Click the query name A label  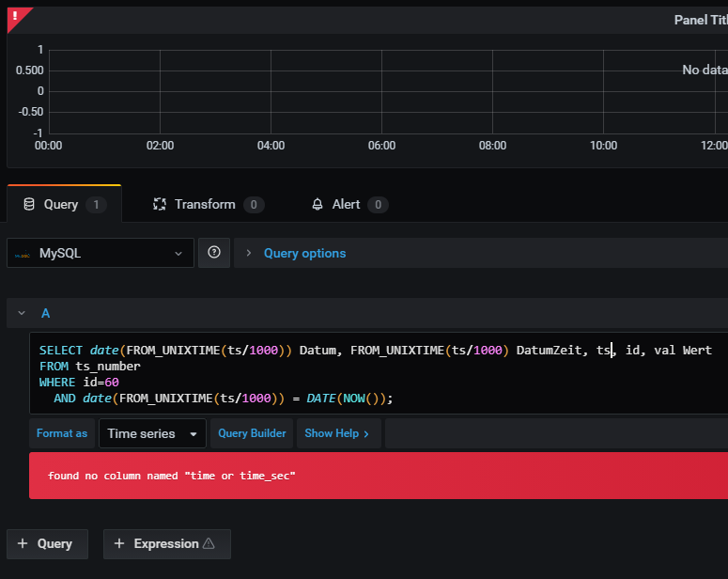pyautogui.click(x=46, y=313)
